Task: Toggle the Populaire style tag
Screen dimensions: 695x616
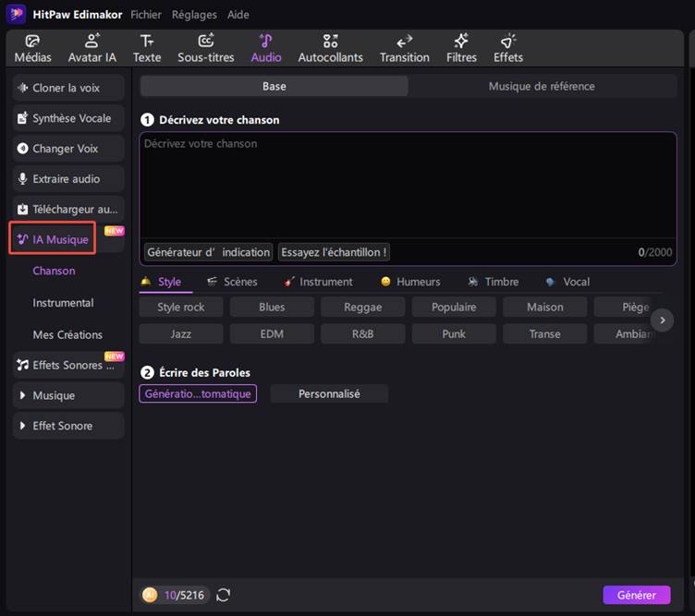Action: [x=454, y=307]
